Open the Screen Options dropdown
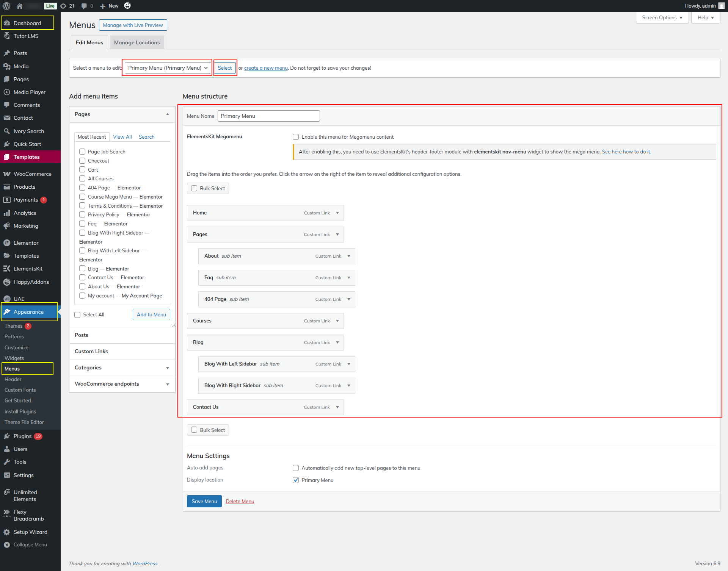 662,17
